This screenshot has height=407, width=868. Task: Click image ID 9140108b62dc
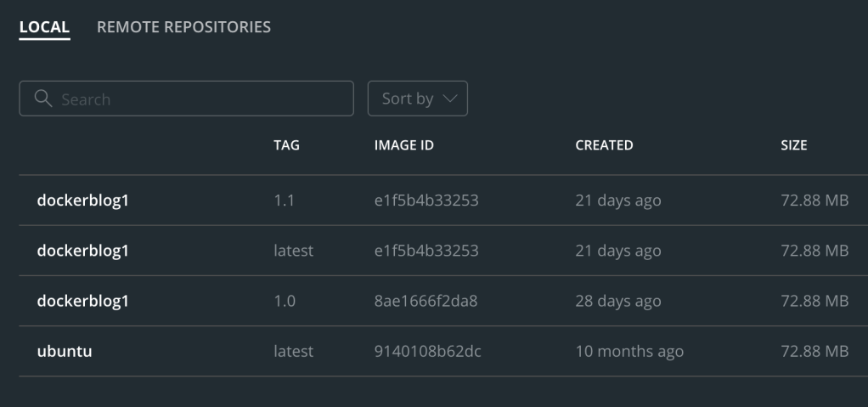coord(427,351)
